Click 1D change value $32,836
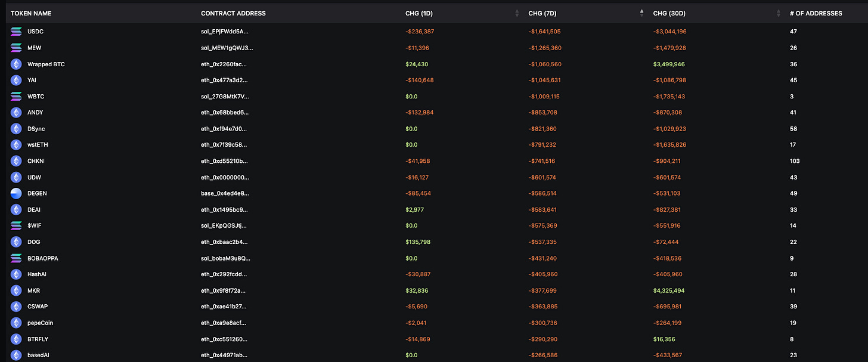 click(x=417, y=290)
